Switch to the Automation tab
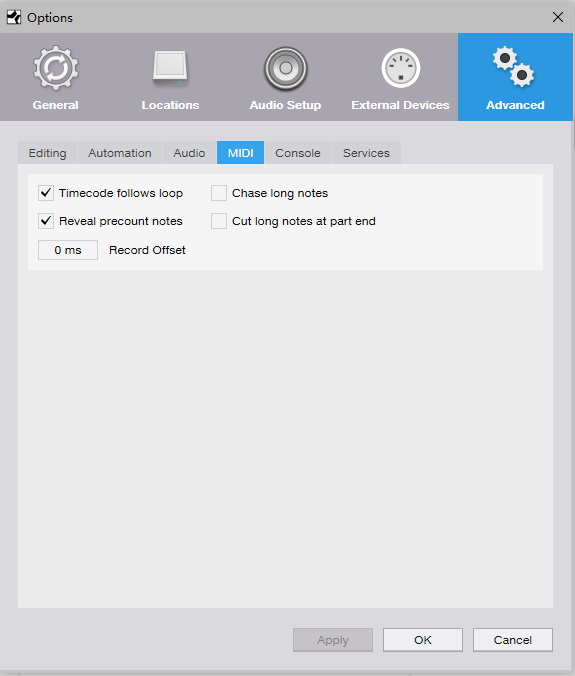This screenshot has width=575, height=676. 120,153
